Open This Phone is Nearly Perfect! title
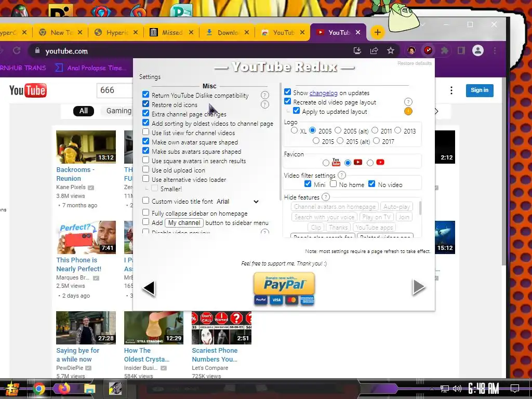 click(79, 264)
